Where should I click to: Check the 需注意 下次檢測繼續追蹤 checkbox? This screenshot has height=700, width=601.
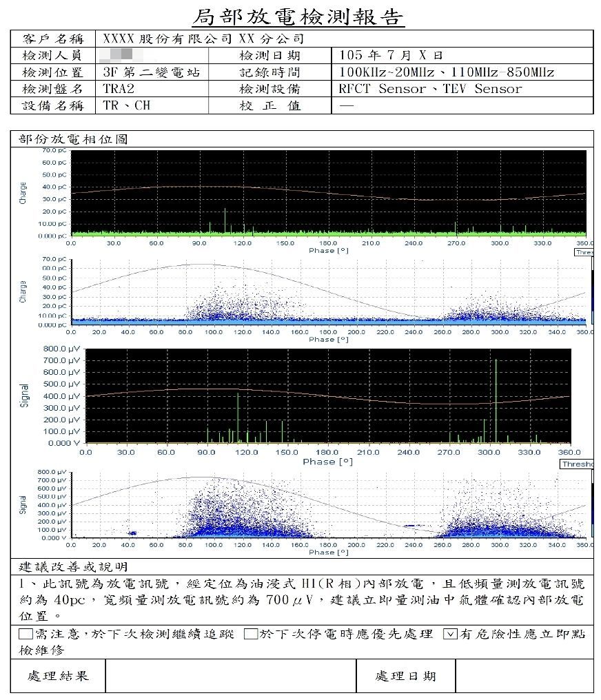pos(26,634)
